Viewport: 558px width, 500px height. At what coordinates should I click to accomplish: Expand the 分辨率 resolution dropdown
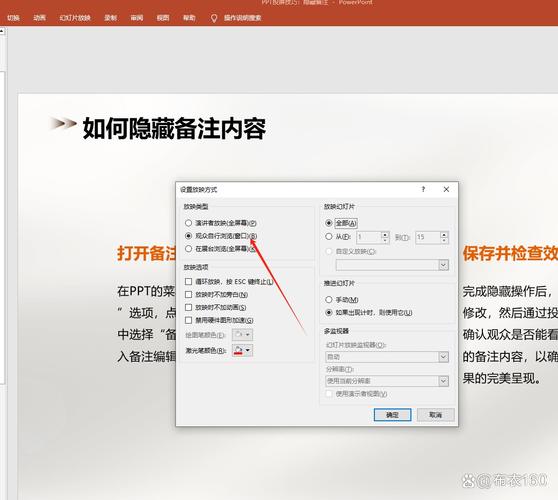coord(443,381)
